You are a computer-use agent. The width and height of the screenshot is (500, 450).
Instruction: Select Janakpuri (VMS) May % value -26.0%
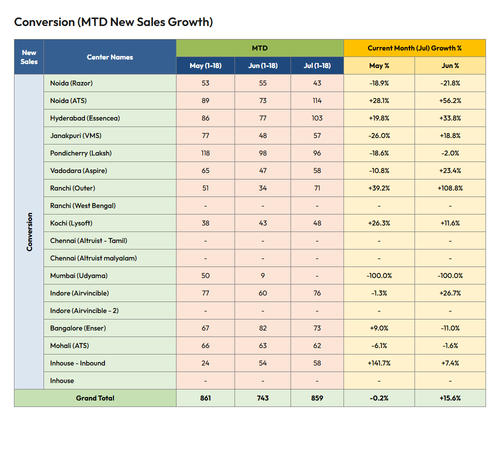tap(379, 136)
